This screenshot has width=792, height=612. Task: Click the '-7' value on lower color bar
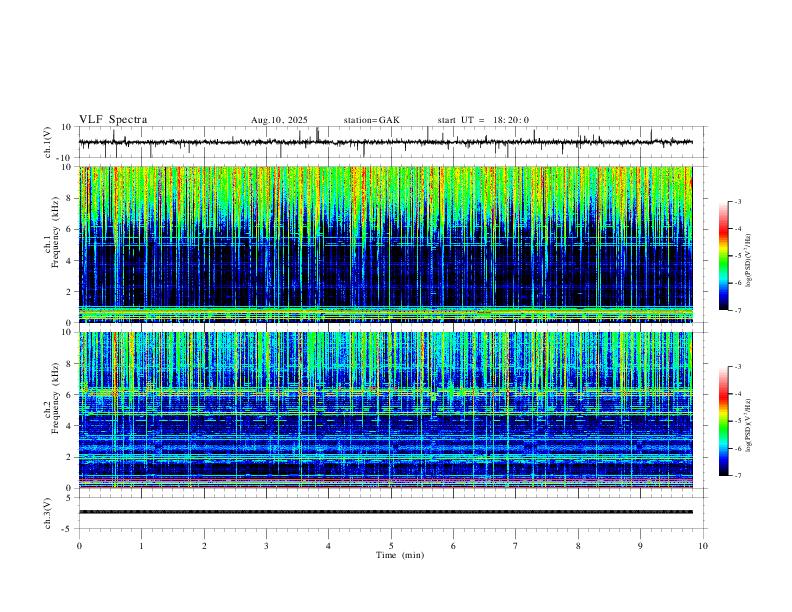coord(738,476)
